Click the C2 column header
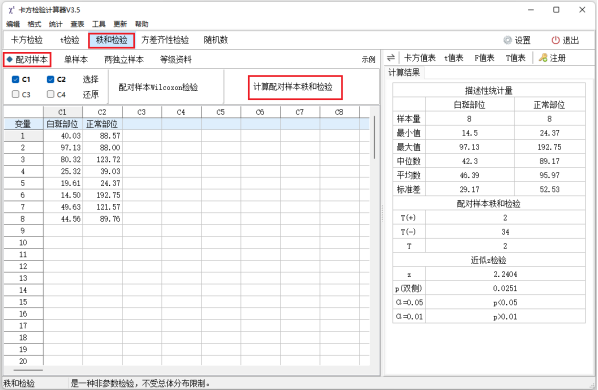 point(102,112)
